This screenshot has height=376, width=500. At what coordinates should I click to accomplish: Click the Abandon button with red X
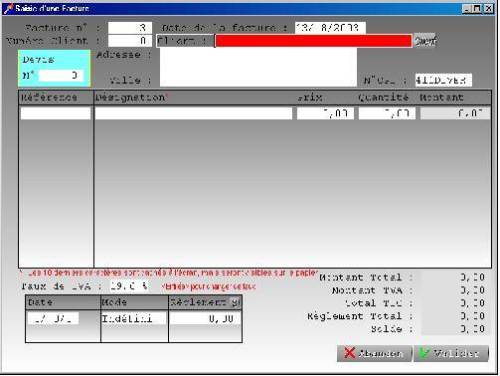click(374, 353)
